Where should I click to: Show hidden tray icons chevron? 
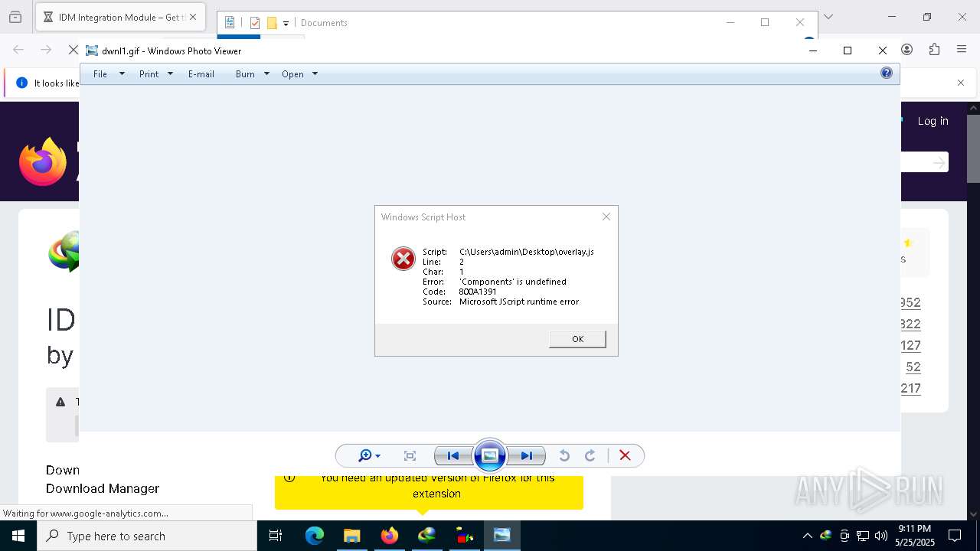[x=807, y=536]
